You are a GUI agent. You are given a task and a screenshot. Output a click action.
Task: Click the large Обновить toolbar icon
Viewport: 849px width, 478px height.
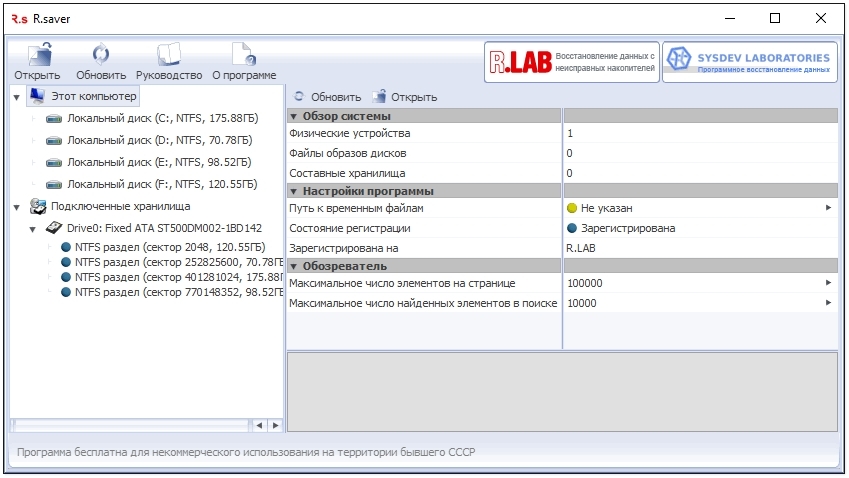[x=101, y=55]
